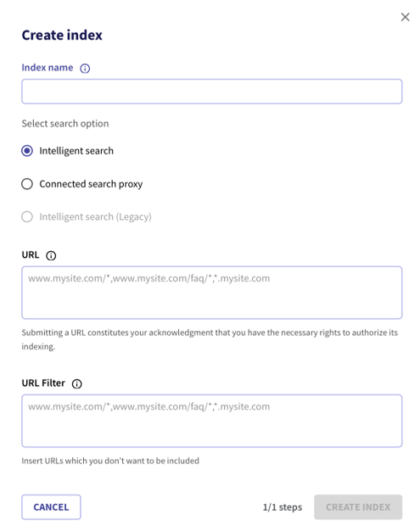420x532 pixels.
Task: Click inside the URL Filter text area
Action: click(211, 421)
